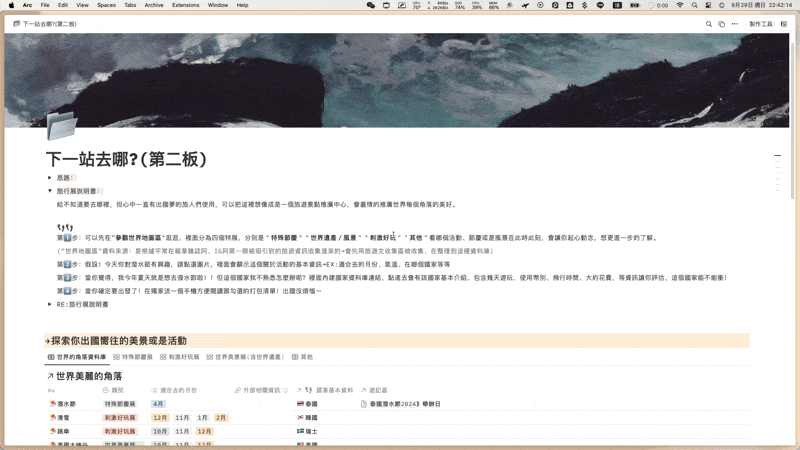
Task: Click the LINE chat icon in menu bar
Action: tap(601, 5)
